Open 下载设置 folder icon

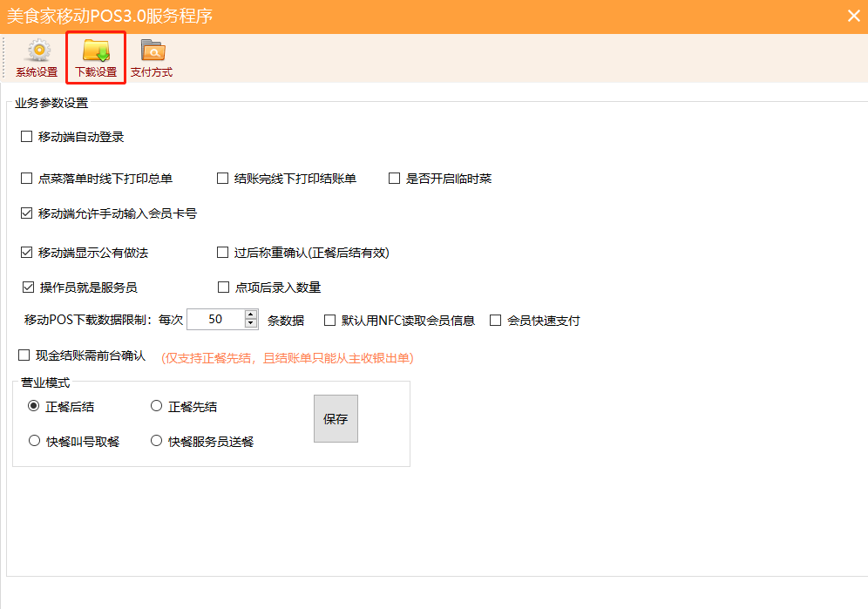coord(96,58)
